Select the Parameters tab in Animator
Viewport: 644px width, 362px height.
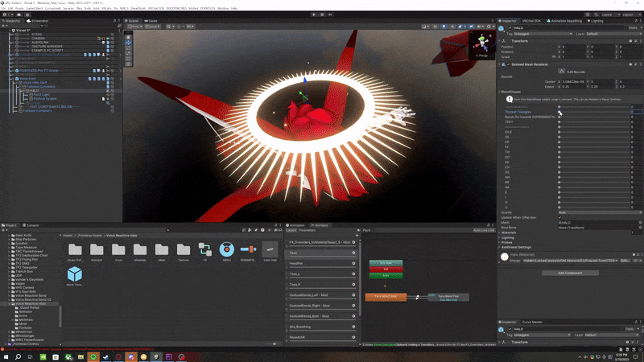pos(308,230)
